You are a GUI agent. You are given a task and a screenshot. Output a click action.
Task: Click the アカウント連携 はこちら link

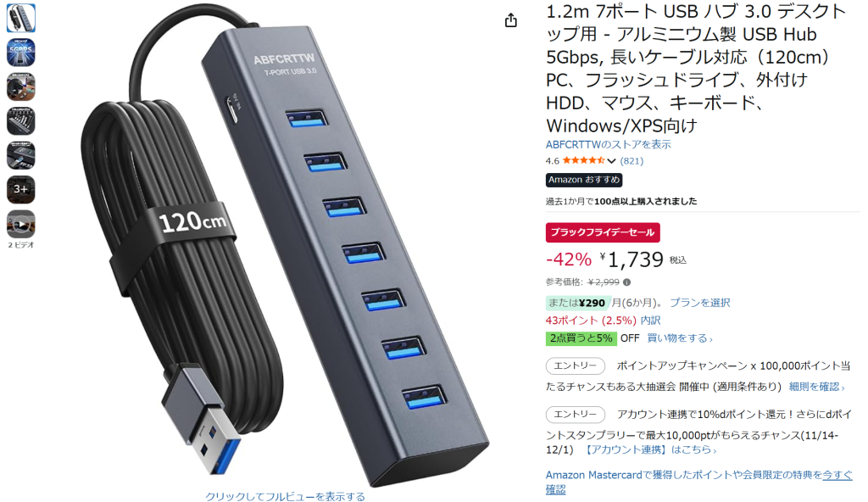(x=650, y=449)
